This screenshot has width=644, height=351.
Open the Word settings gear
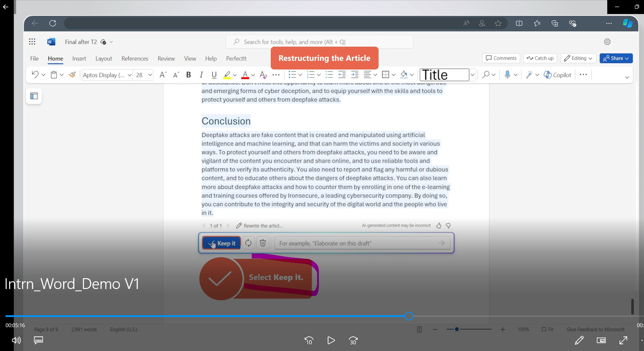[x=607, y=42]
